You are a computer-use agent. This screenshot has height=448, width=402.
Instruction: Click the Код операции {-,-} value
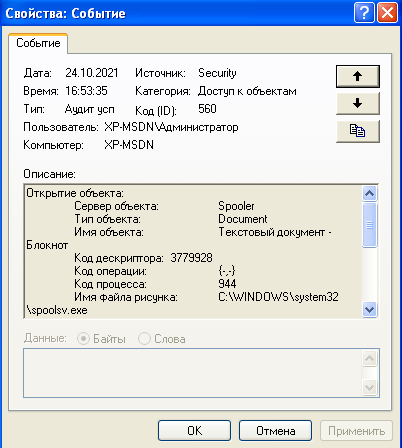click(227, 271)
